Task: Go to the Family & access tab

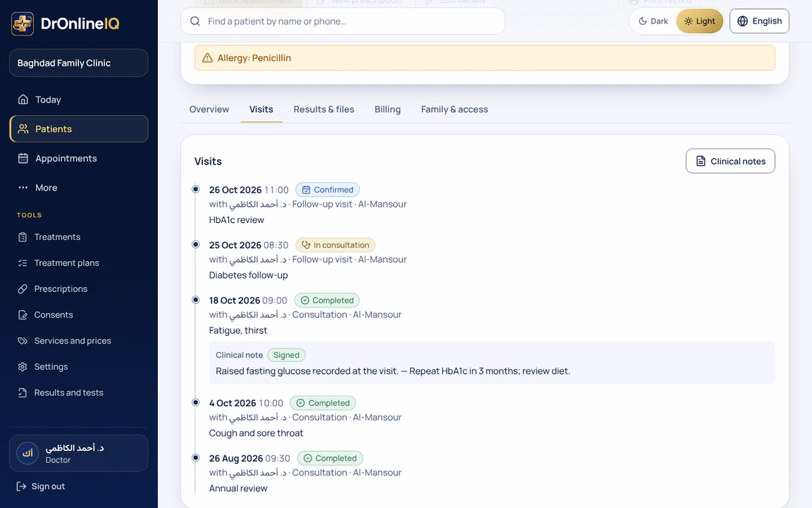Action: point(454,109)
